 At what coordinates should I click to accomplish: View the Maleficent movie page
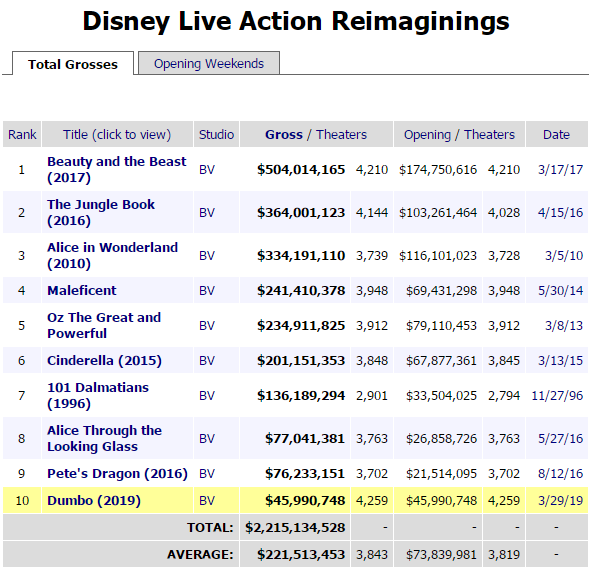[x=82, y=290]
